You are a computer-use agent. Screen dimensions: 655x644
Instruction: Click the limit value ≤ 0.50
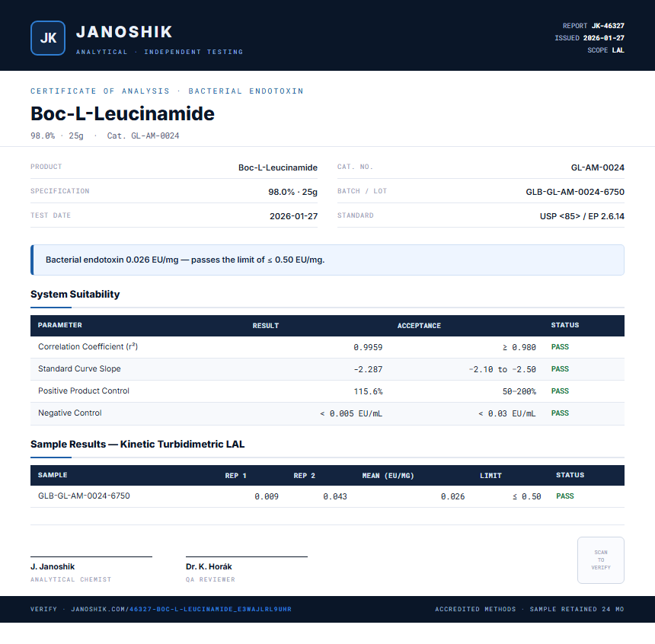click(527, 496)
